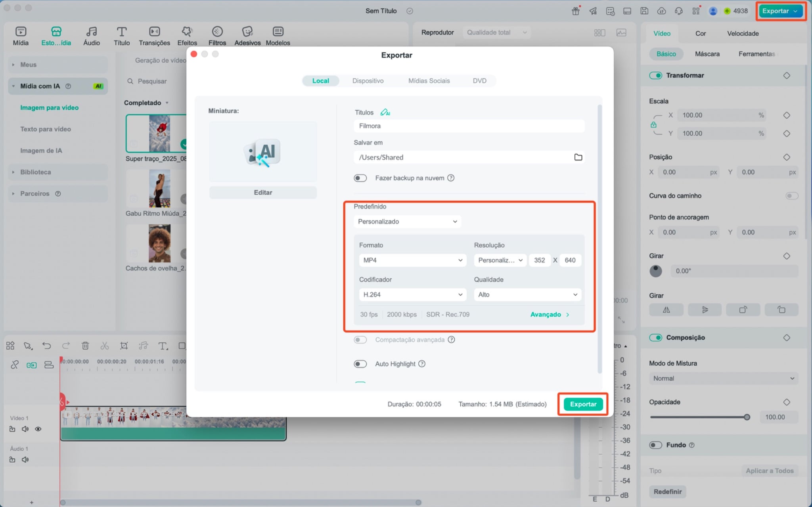Click resolution width field showing 352

click(539, 260)
